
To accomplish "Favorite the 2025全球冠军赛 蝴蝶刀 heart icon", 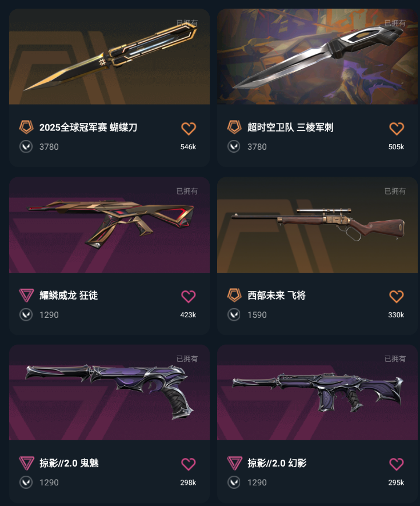I will tap(189, 129).
